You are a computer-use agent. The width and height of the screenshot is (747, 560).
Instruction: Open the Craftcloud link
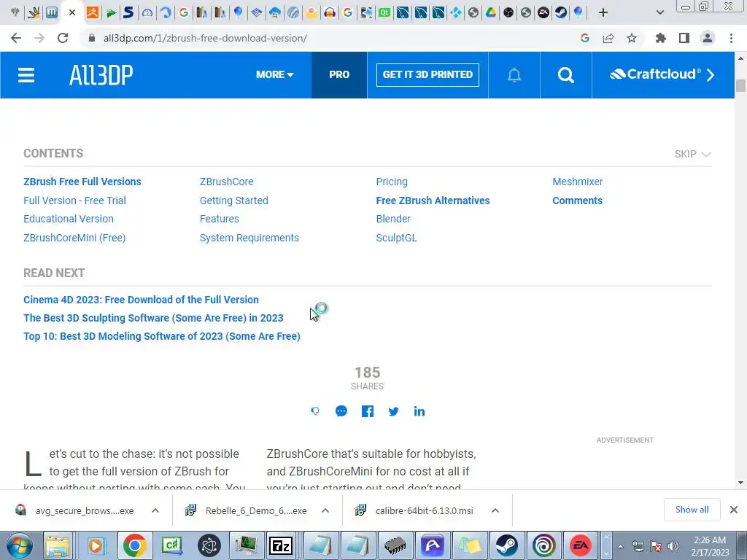[662, 75]
